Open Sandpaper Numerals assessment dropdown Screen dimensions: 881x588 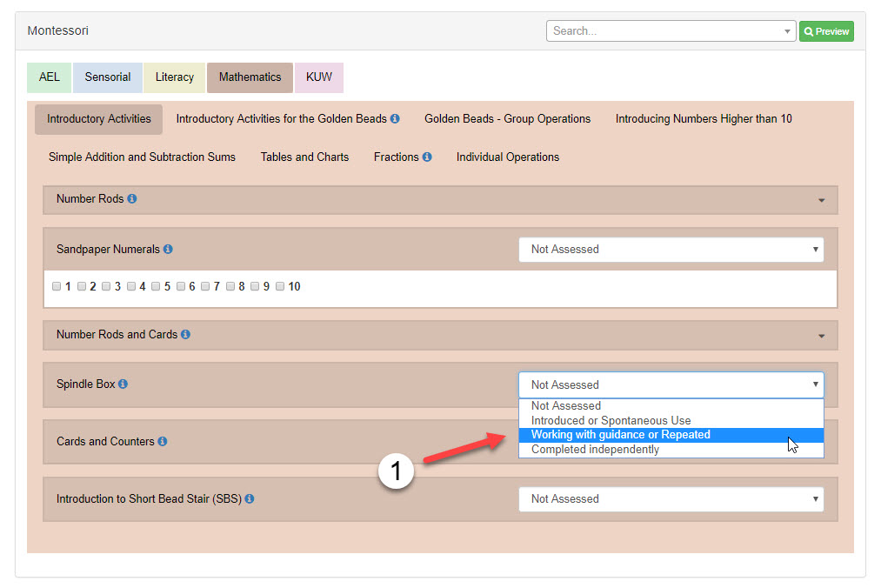(x=671, y=250)
